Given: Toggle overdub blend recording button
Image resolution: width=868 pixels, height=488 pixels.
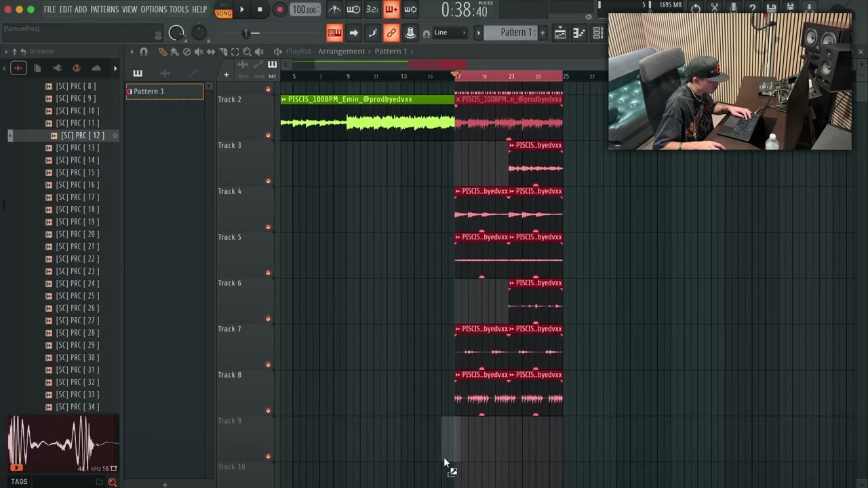Looking at the screenshot, I should (391, 9).
